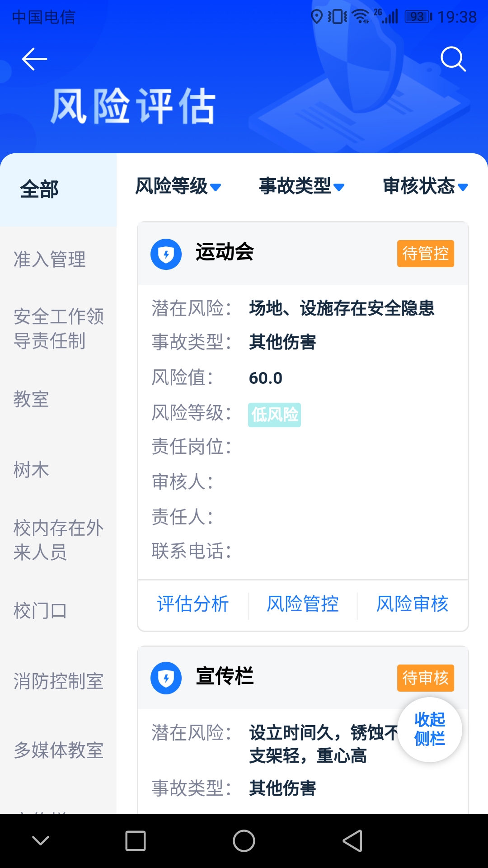This screenshot has width=488, height=868.
Task: Select 准入管理 in the sidebar
Action: click(50, 259)
